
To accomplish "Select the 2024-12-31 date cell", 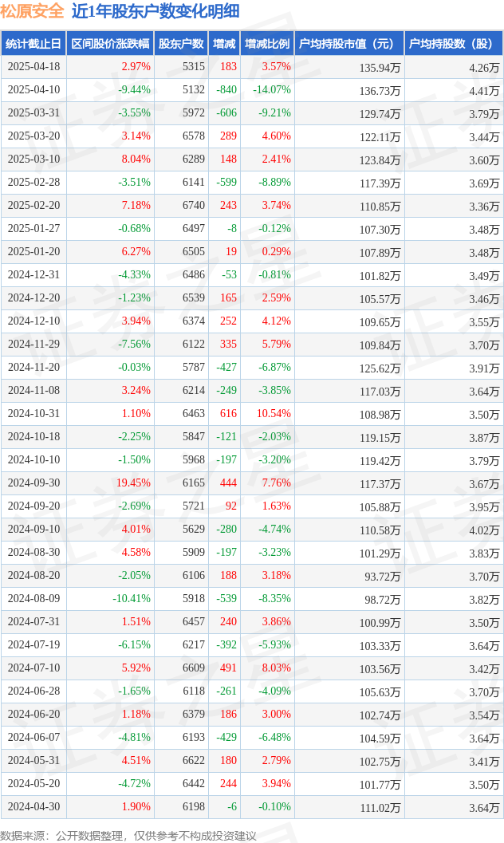I will click(x=33, y=274).
